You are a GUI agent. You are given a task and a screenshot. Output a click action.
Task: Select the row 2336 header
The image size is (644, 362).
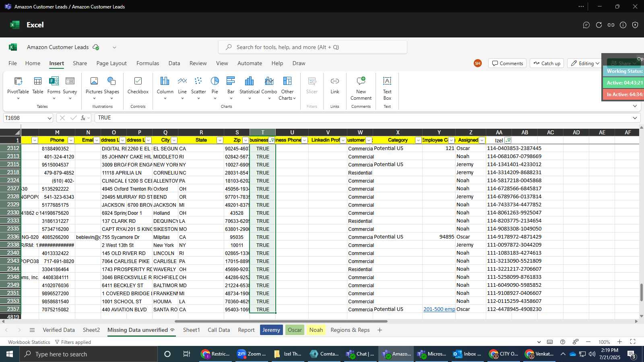tap(10, 237)
